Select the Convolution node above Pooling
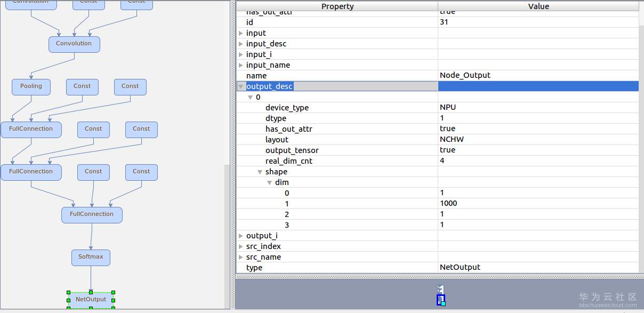Viewport: 644px width, 313px height. (x=74, y=44)
